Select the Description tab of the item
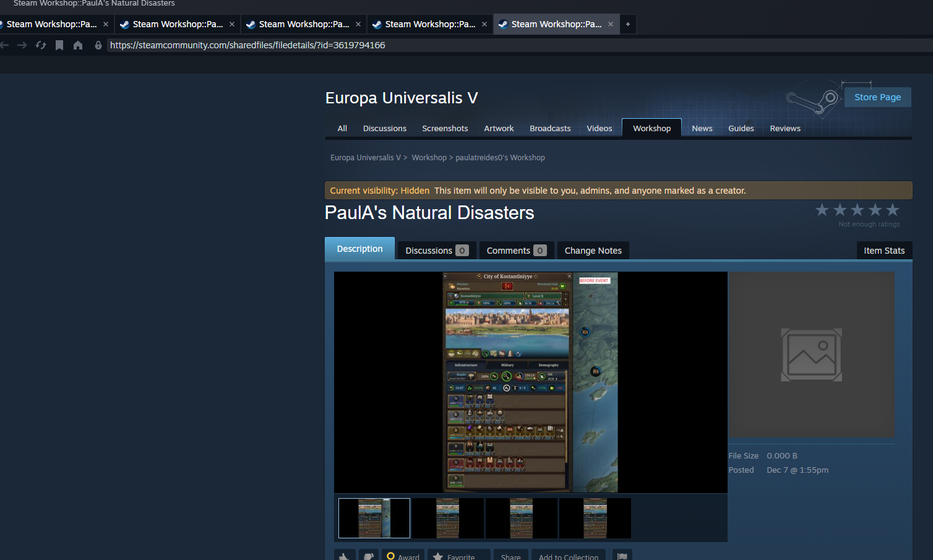The height and width of the screenshot is (560, 933). pos(359,249)
